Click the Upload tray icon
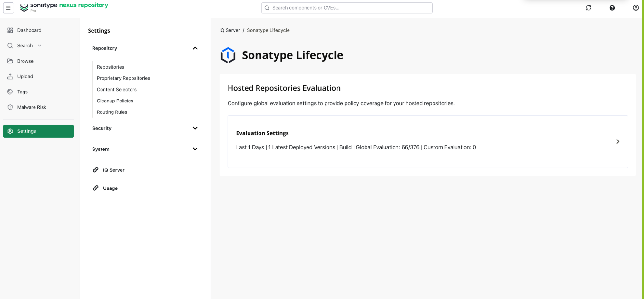 tap(10, 76)
